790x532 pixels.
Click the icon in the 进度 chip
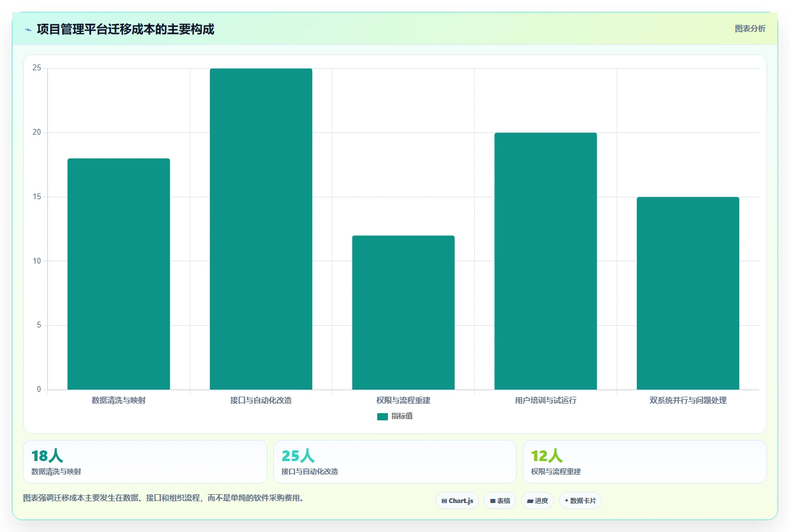click(x=530, y=501)
